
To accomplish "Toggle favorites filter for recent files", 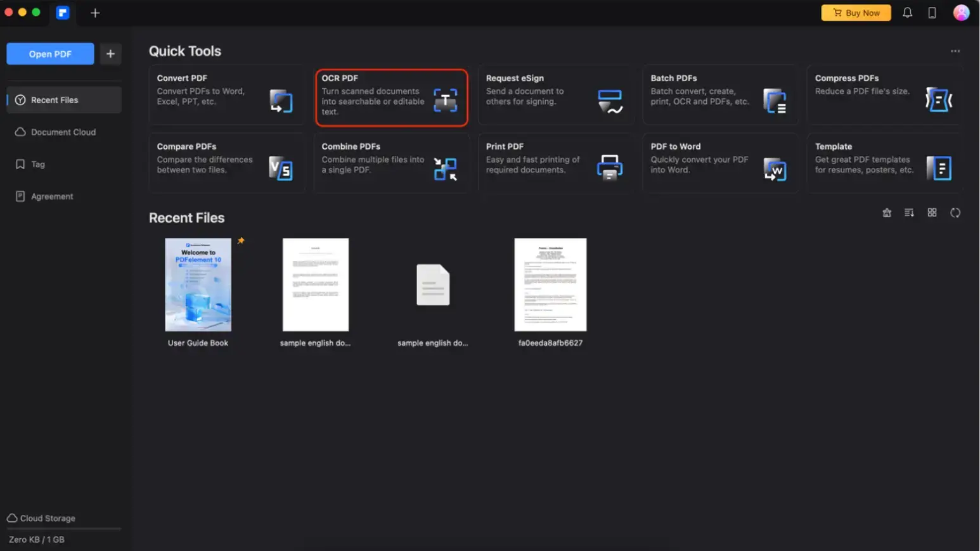I will point(886,212).
